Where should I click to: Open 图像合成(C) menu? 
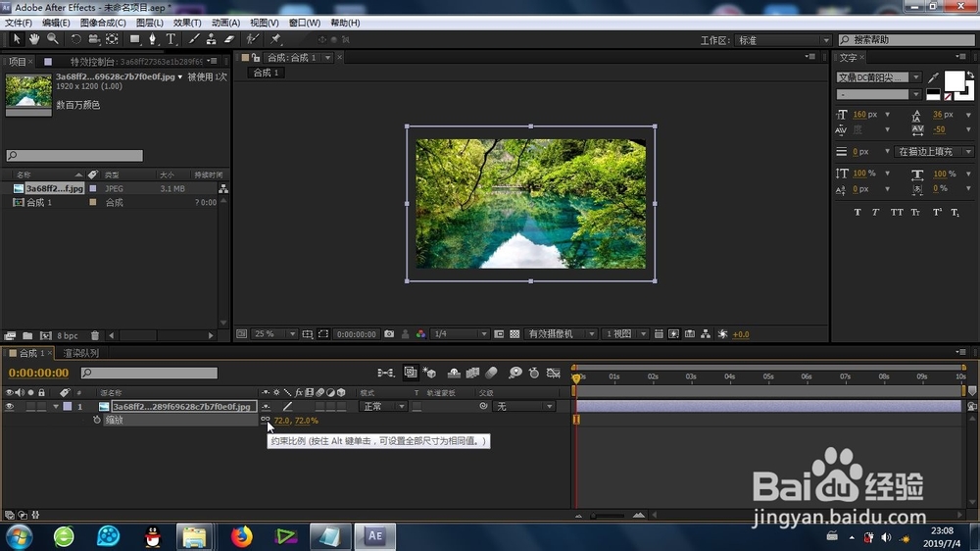103,23
